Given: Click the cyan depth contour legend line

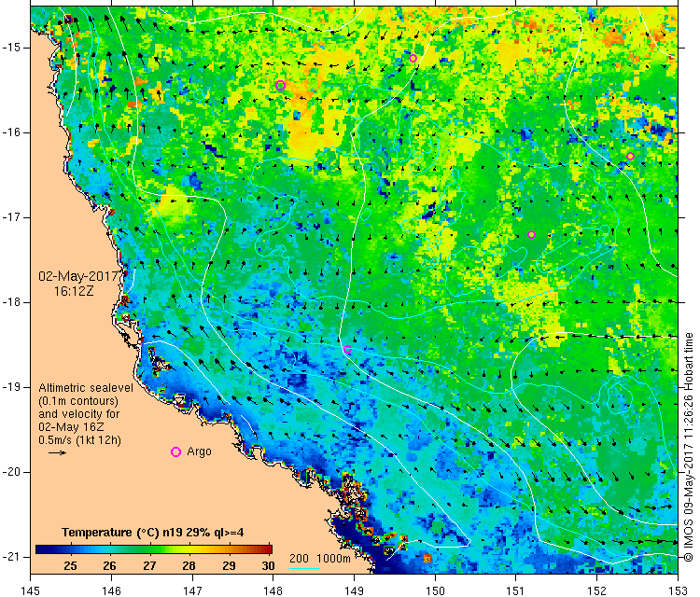Looking at the screenshot, I should click(x=304, y=568).
